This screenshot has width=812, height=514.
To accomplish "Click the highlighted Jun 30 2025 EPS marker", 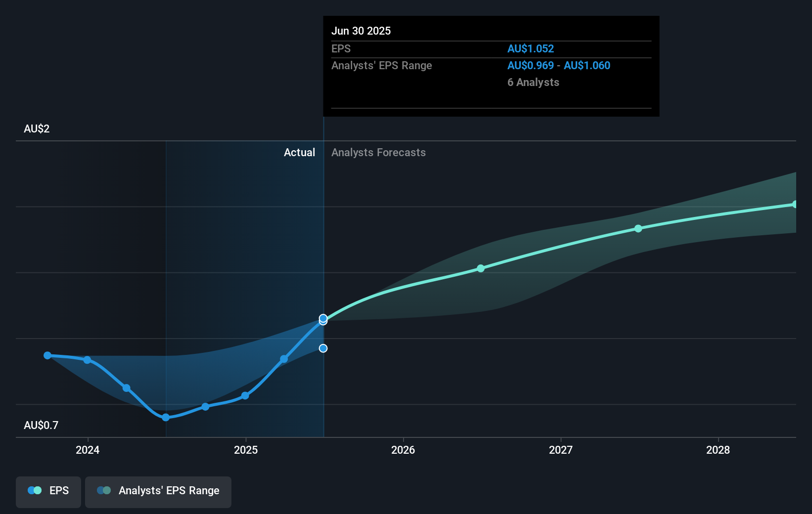I will point(323,319).
